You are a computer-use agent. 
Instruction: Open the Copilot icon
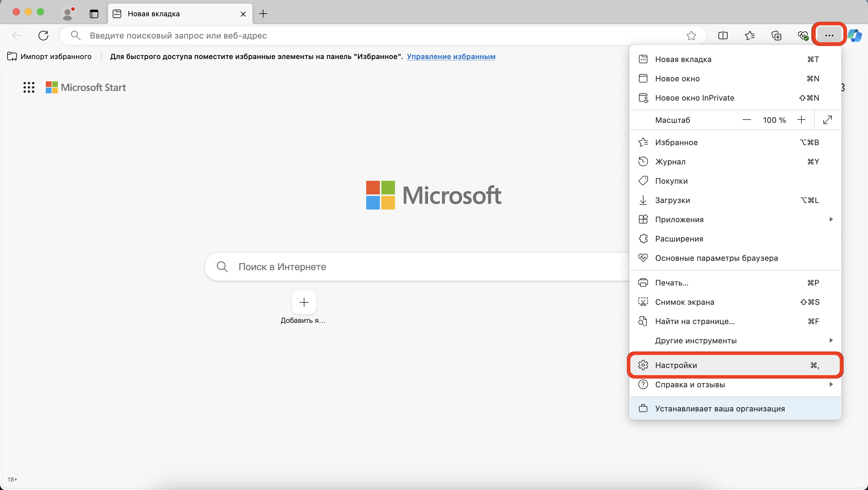click(x=854, y=35)
